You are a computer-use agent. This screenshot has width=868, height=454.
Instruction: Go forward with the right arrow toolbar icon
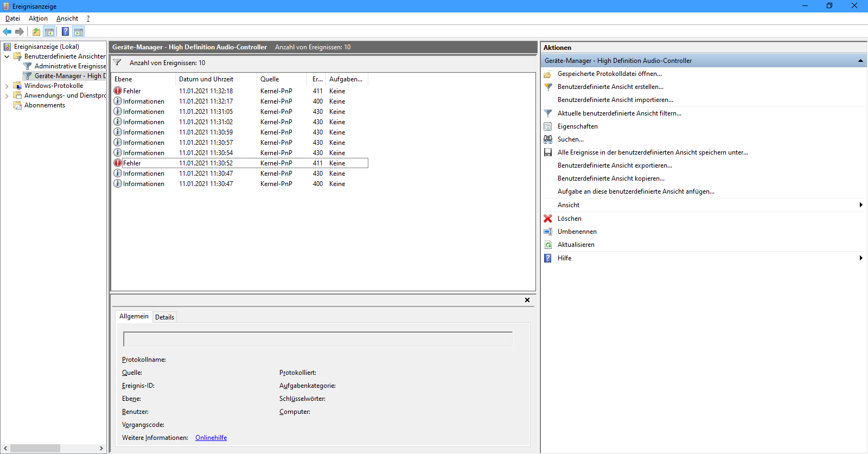click(20, 31)
